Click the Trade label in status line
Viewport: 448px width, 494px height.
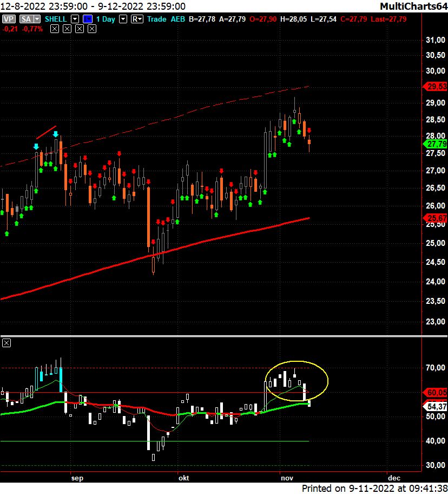click(x=157, y=19)
